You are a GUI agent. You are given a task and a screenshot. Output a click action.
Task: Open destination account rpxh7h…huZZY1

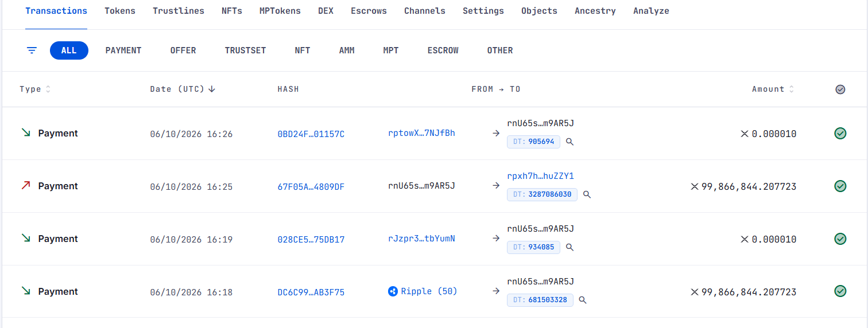pos(541,176)
